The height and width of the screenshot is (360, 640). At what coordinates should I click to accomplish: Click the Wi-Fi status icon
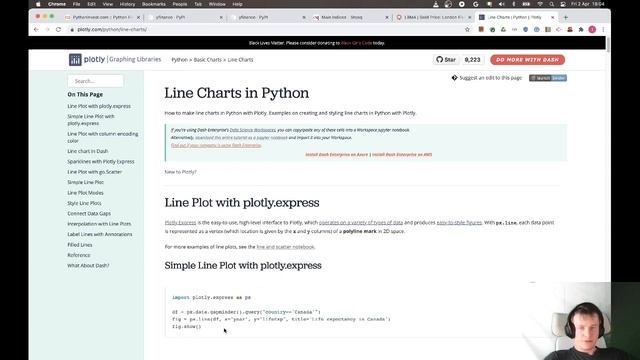click(x=540, y=4)
